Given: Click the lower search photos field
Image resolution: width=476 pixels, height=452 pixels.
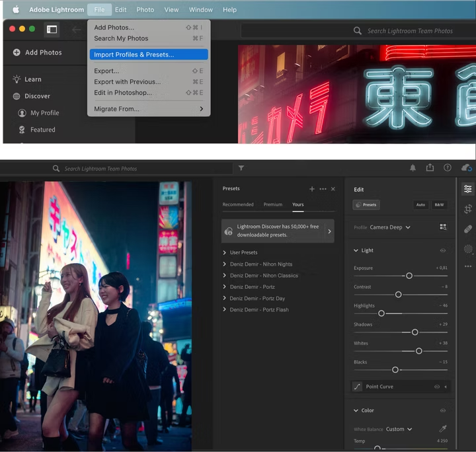Looking at the screenshot, I should [x=116, y=169].
